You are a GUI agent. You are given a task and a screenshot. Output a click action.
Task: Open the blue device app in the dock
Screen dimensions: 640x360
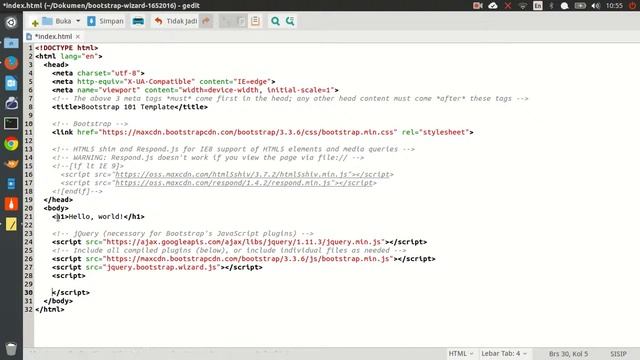[x=11, y=184]
